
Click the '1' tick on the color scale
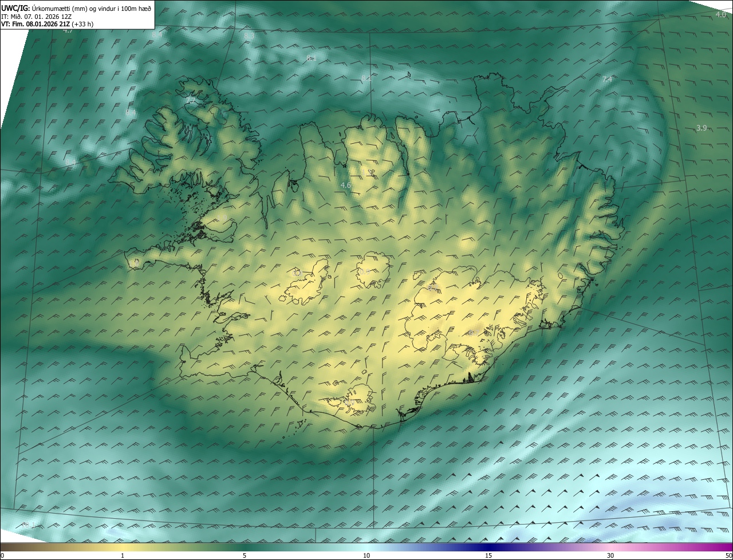coord(123,555)
